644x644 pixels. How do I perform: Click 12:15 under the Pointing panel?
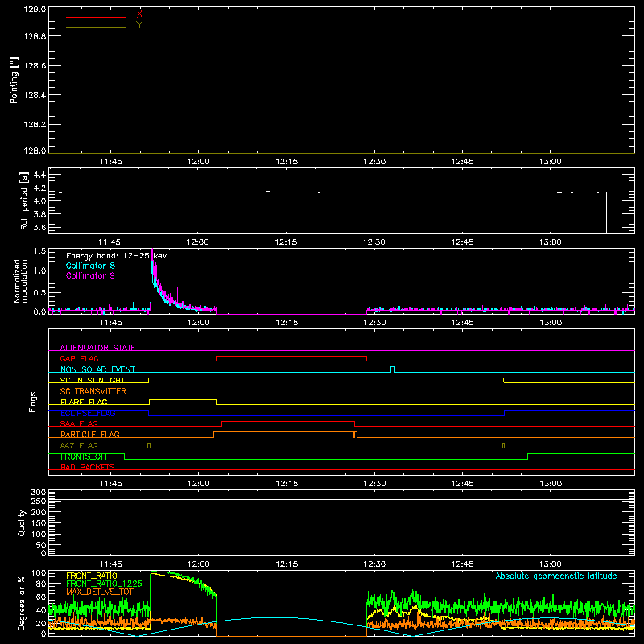287,162
